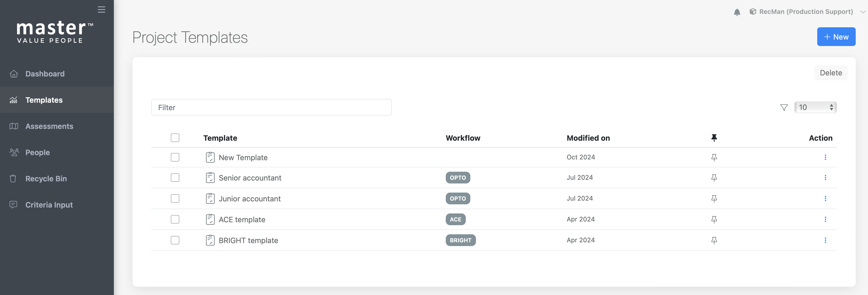
Task: Go to Assessments in the sidebar
Action: tap(49, 126)
